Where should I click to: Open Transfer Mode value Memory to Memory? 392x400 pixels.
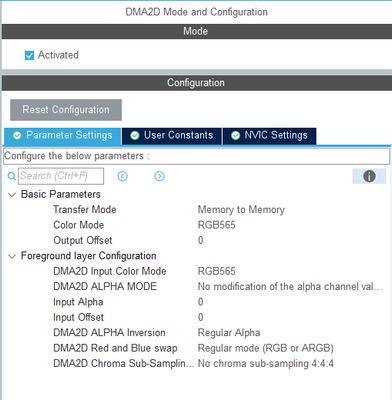click(241, 210)
